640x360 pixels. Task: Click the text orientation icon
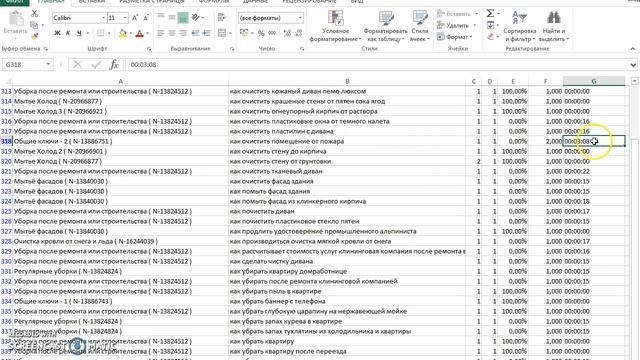(196, 17)
